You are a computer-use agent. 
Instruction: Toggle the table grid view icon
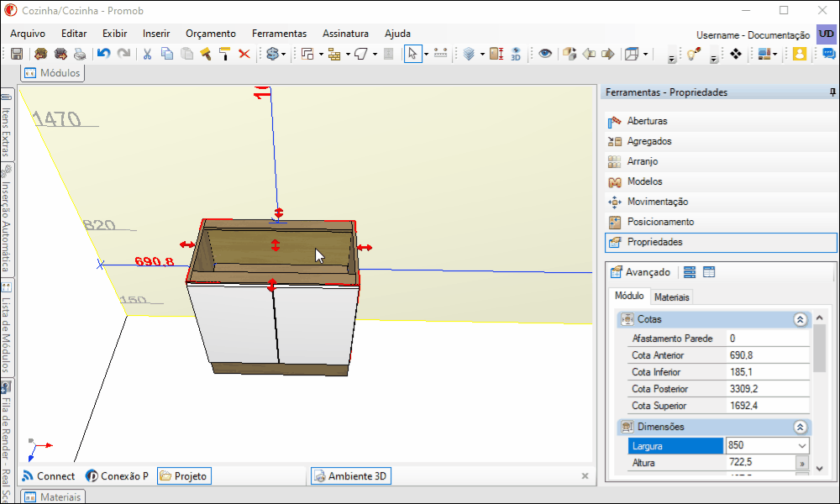709,272
